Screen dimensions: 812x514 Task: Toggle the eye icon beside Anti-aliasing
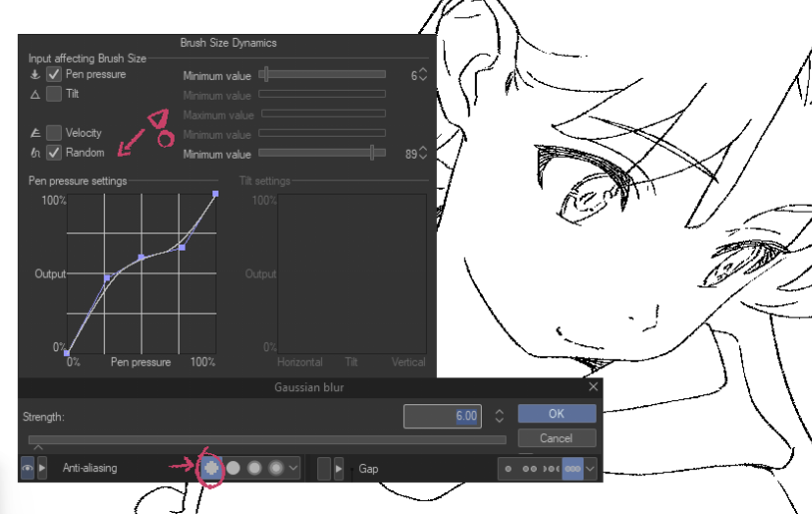(x=28, y=468)
